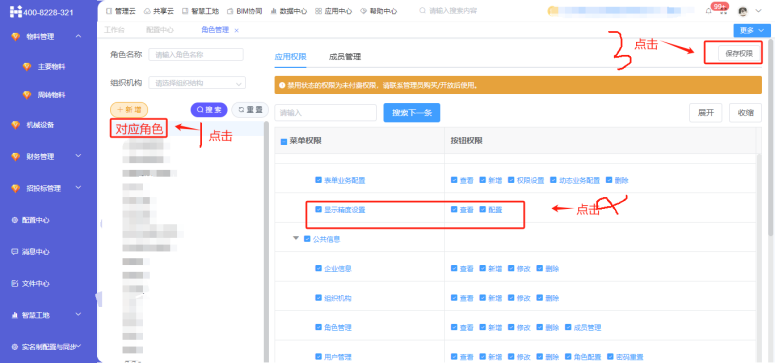Toggle 配置 checkbox in 显示精度设置 row
The image size is (775, 364).
pyautogui.click(x=482, y=209)
